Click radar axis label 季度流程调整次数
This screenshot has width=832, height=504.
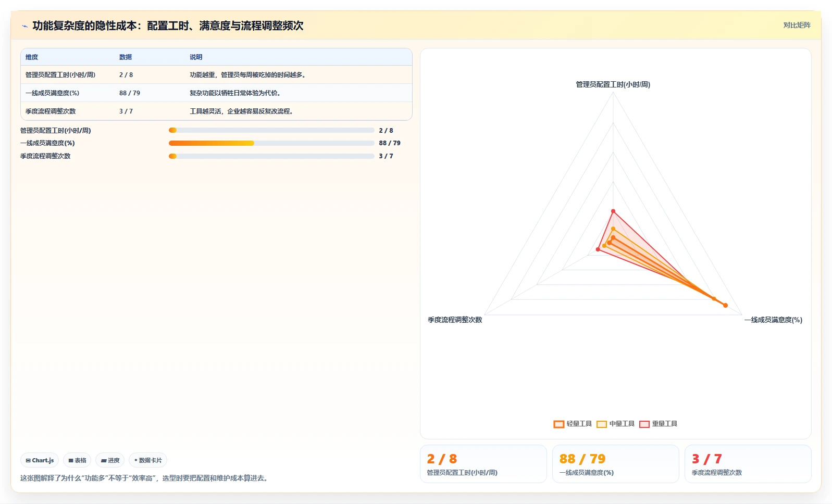455,320
